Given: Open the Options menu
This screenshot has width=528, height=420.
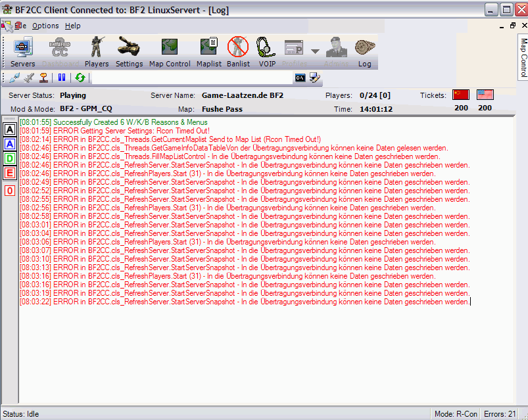Looking at the screenshot, I should point(45,26).
